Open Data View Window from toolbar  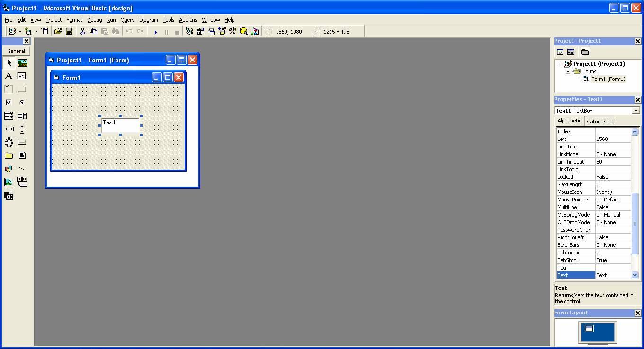coord(244,32)
